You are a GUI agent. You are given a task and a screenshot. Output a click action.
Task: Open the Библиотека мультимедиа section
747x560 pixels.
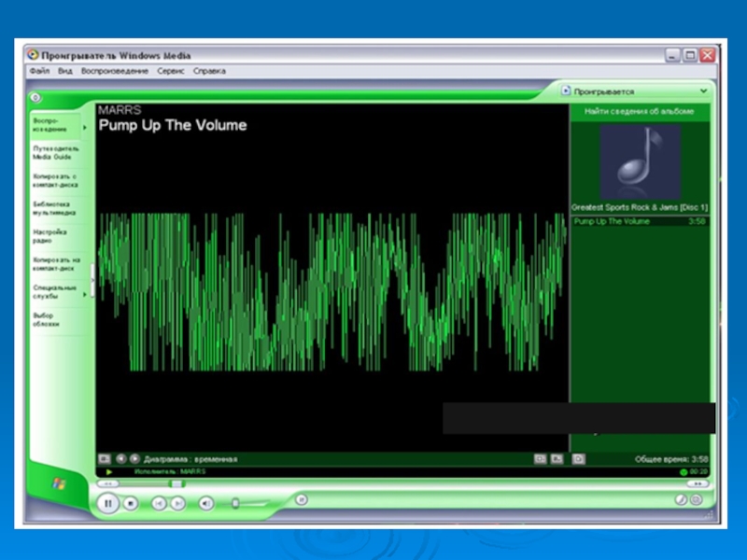54,208
